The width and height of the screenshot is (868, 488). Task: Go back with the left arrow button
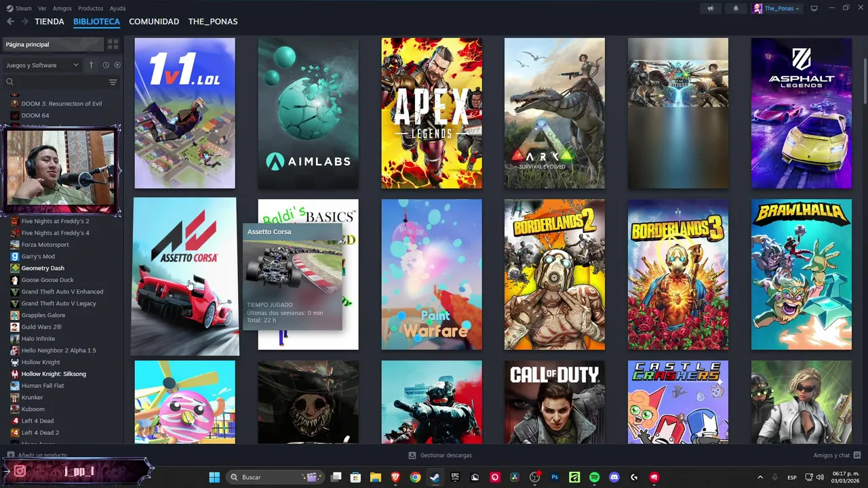[x=10, y=22]
